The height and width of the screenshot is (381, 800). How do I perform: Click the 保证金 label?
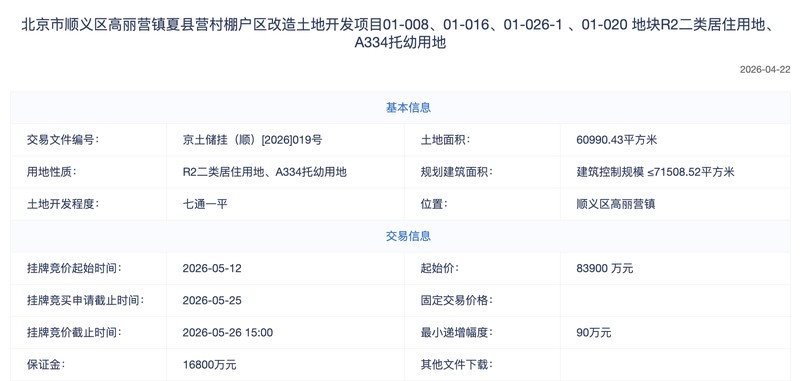pyautogui.click(x=46, y=365)
